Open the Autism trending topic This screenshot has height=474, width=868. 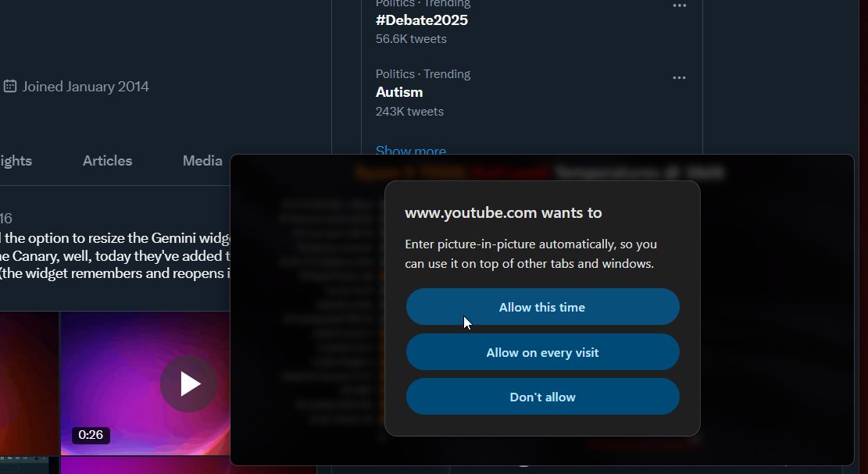(x=399, y=92)
